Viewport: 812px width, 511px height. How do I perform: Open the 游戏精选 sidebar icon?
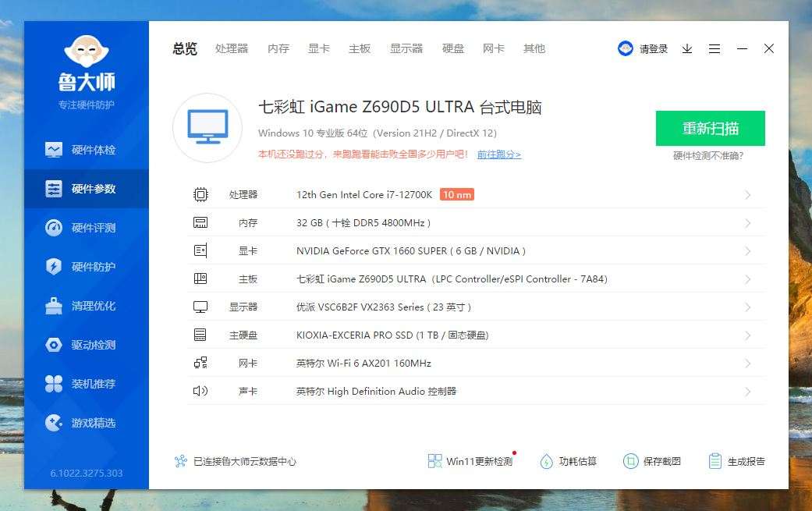tap(54, 423)
